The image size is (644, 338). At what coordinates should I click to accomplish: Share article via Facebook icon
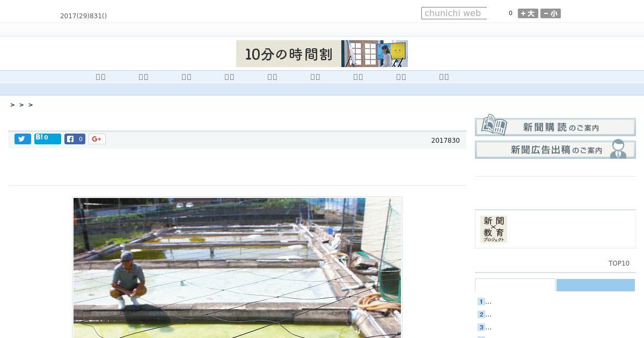point(75,139)
